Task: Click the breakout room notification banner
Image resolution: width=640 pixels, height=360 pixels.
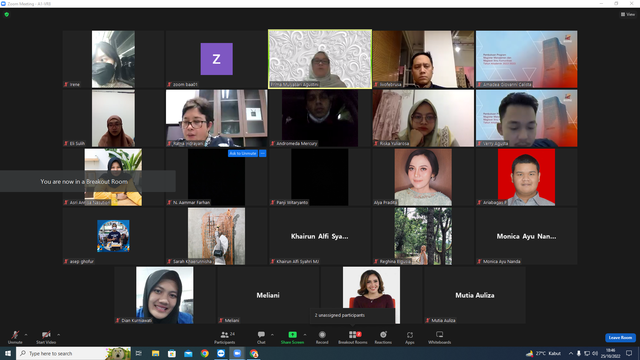Action: (x=88, y=181)
